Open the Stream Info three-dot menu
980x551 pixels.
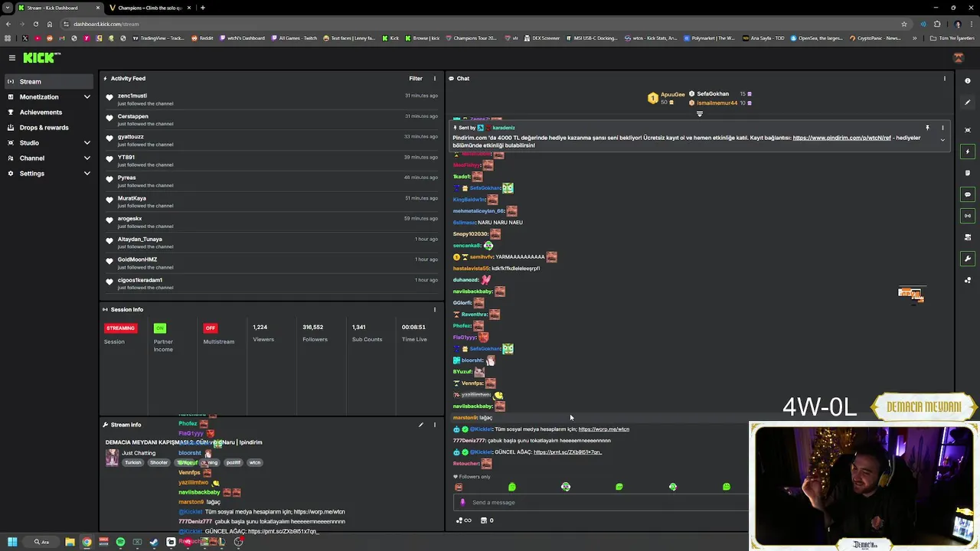click(x=434, y=425)
